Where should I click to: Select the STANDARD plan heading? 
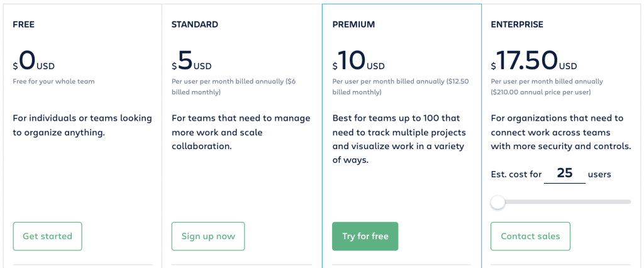click(195, 25)
